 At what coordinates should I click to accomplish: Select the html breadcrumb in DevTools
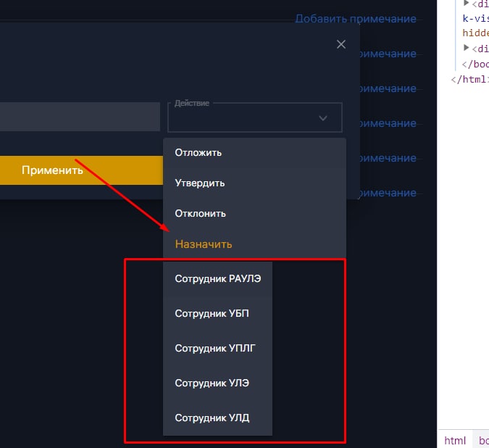(455, 441)
